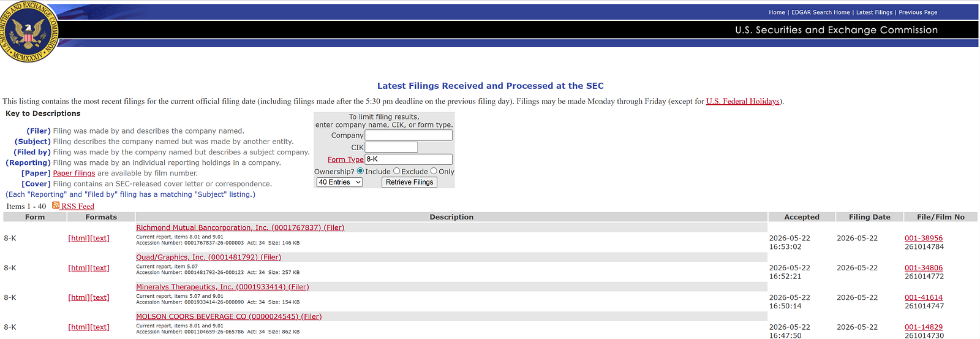Click the SEC seal logo
980x339 pixels.
point(28,31)
